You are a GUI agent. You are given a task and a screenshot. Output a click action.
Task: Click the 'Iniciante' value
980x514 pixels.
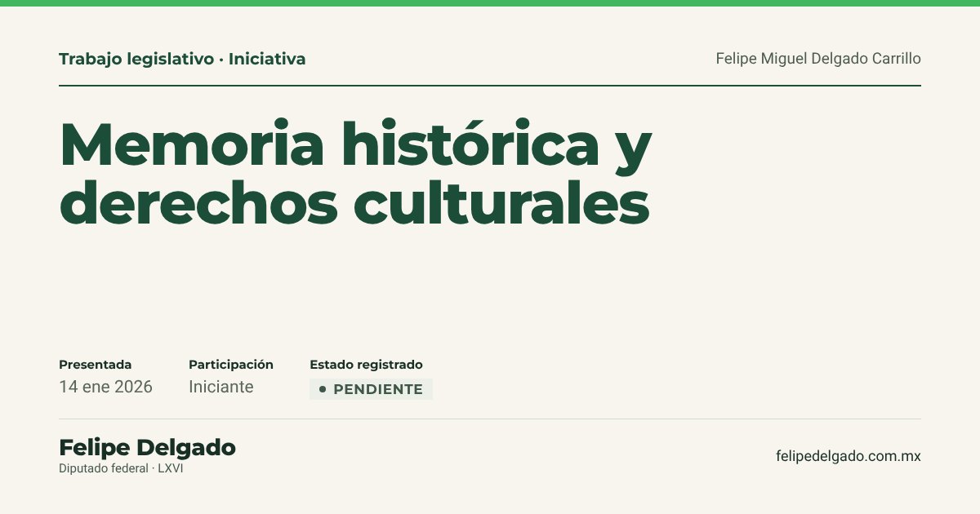click(x=220, y=387)
